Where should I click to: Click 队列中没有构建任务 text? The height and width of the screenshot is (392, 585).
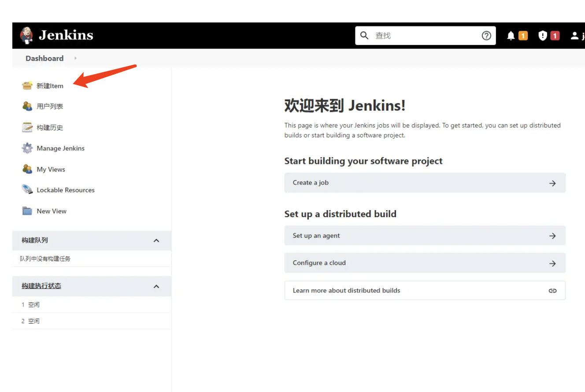coord(45,259)
